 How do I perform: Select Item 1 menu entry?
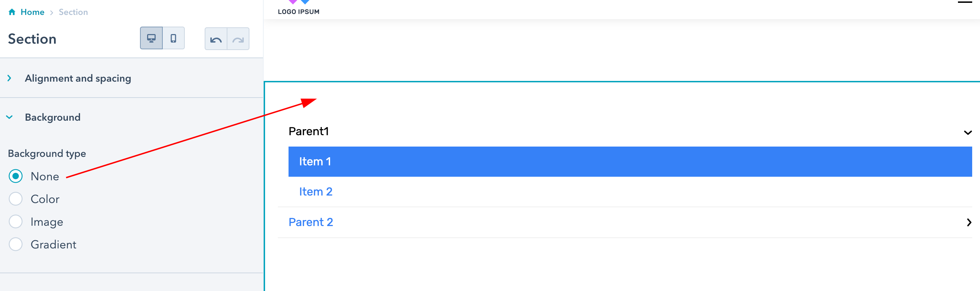pyautogui.click(x=630, y=161)
